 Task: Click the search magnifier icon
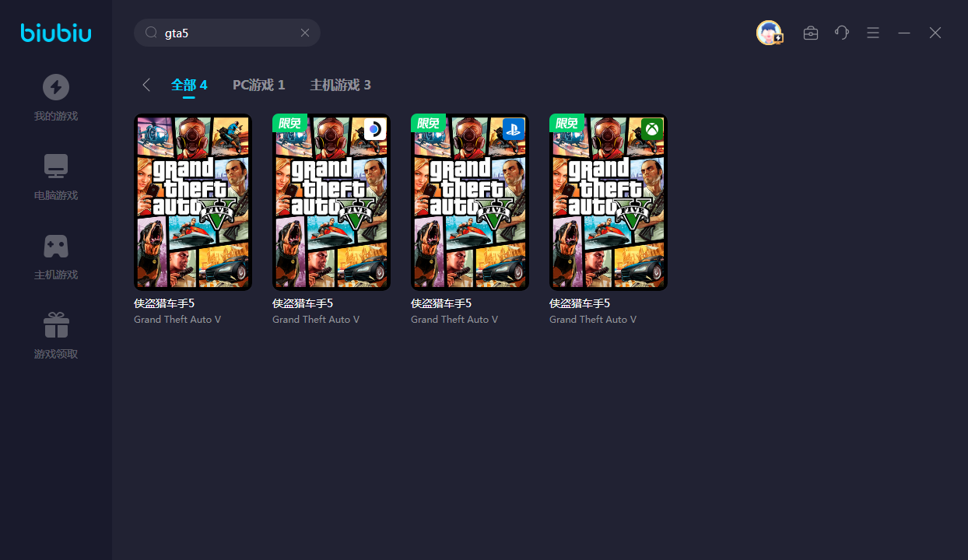(x=151, y=33)
